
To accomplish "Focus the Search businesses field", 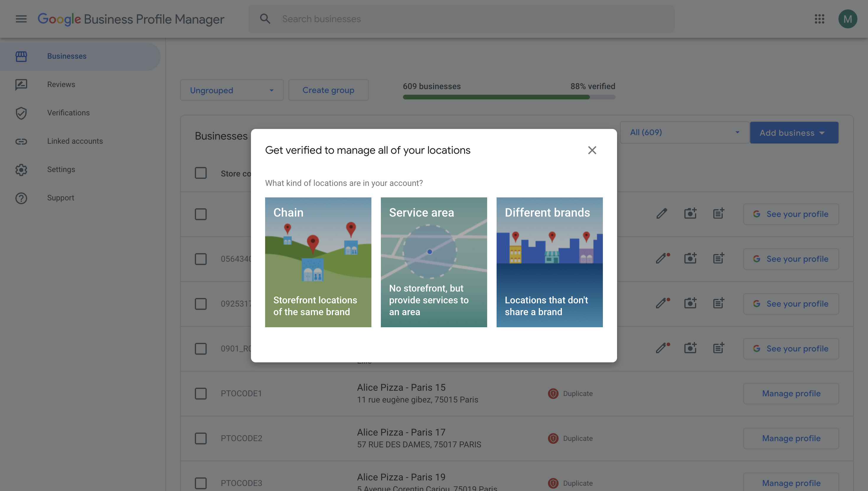I will click(461, 19).
